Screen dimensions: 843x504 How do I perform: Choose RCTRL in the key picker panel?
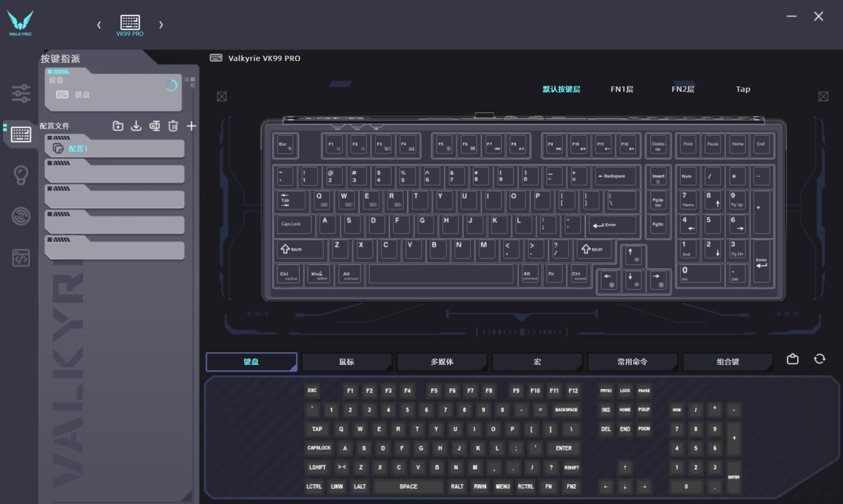525,486
